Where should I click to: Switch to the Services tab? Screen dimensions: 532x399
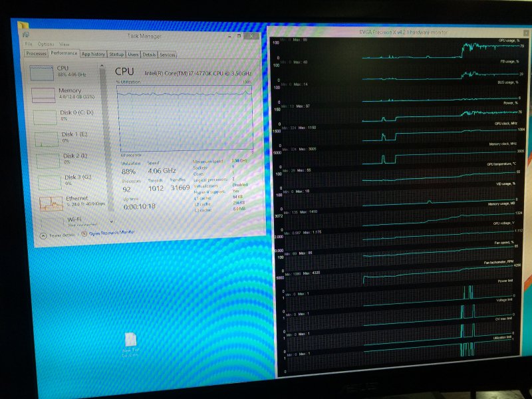coord(168,55)
